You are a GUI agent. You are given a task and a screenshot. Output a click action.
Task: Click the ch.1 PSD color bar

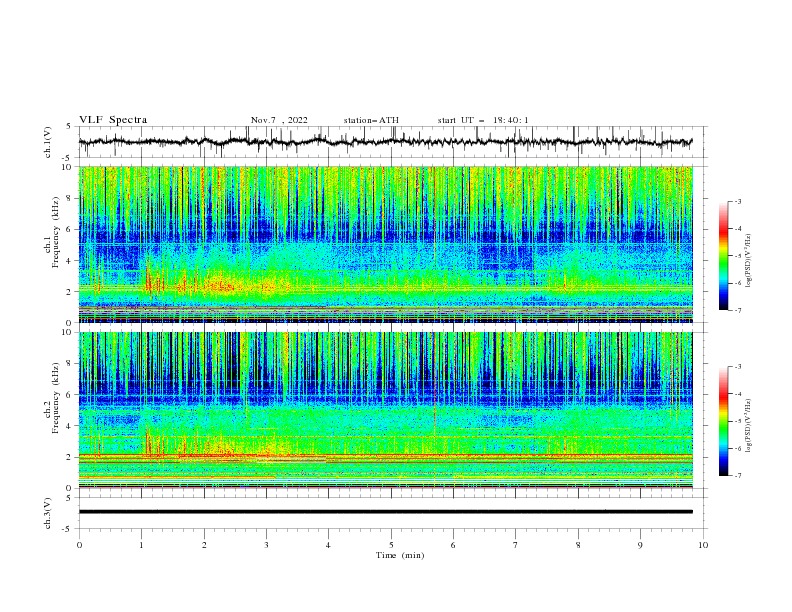point(724,256)
